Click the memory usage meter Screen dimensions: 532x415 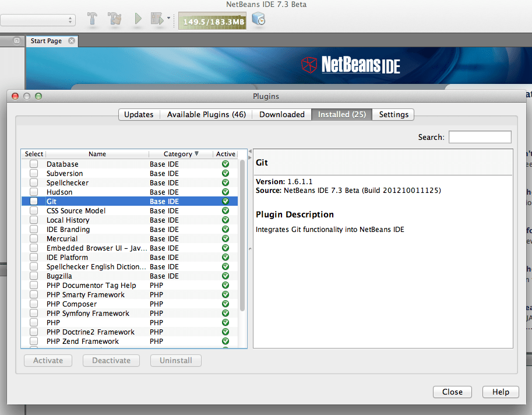(x=212, y=19)
